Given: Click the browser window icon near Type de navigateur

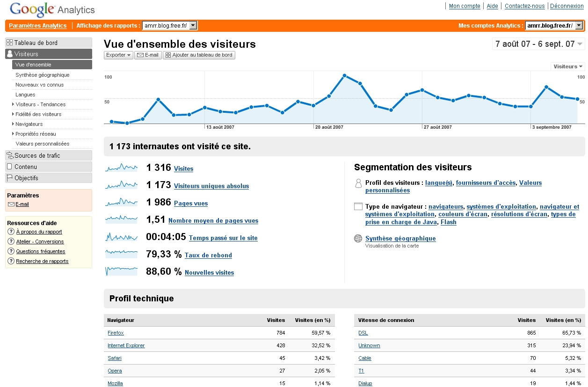Looking at the screenshot, I should (358, 206).
